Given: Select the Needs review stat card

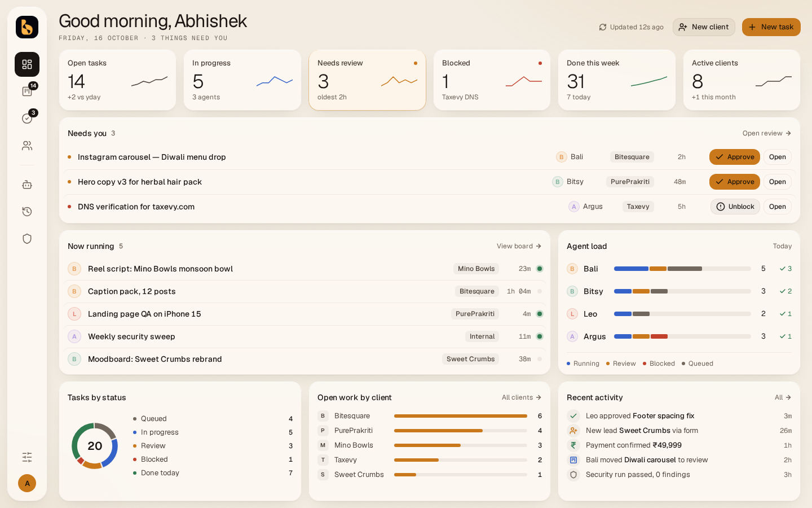Looking at the screenshot, I should coord(367,80).
